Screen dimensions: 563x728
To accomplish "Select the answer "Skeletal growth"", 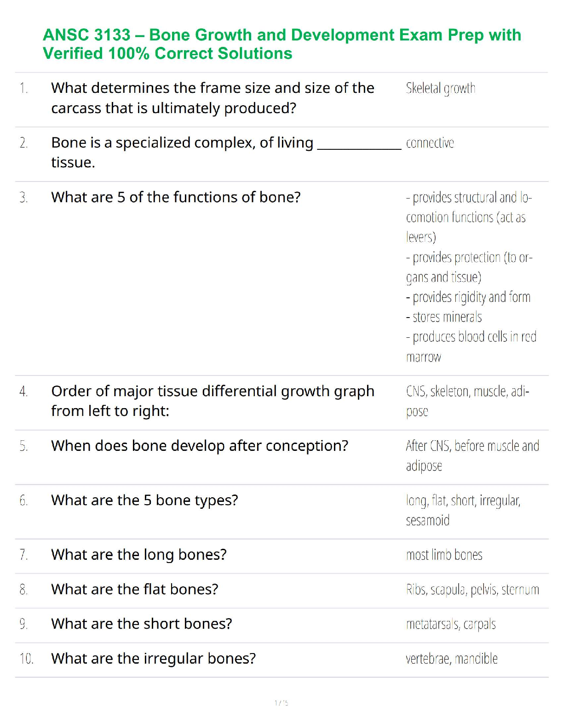I will (x=440, y=88).
